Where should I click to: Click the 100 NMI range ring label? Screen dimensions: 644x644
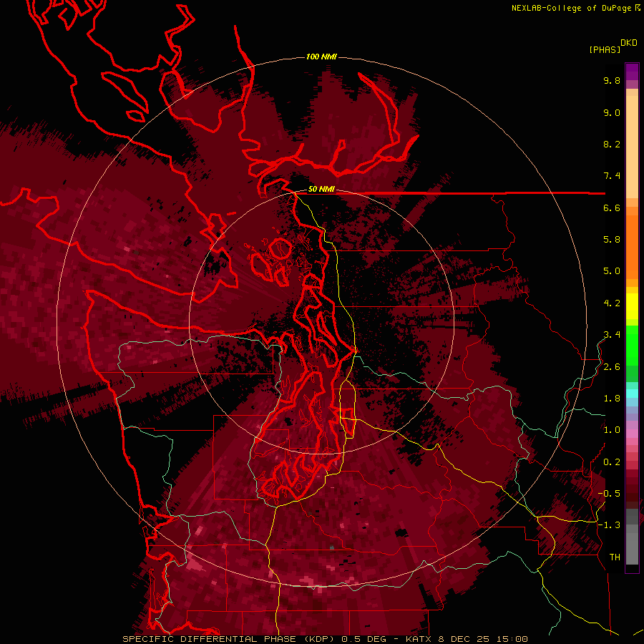coord(321,57)
